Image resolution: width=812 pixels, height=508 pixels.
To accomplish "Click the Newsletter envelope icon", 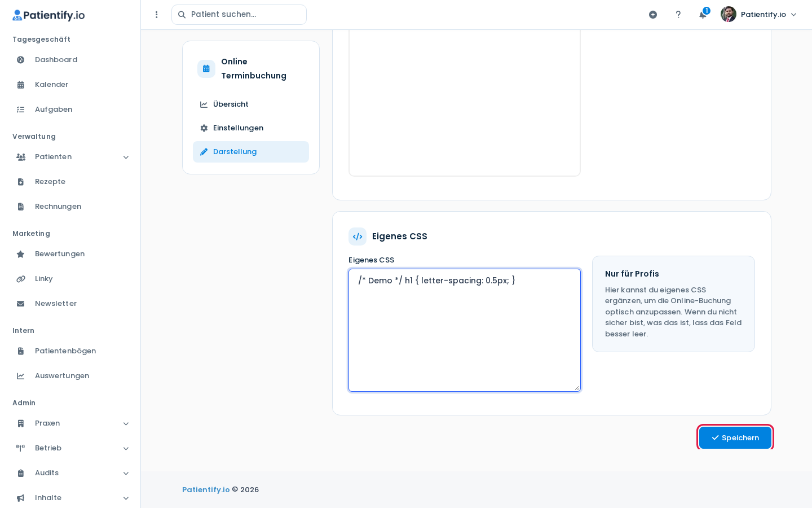I will [21, 304].
